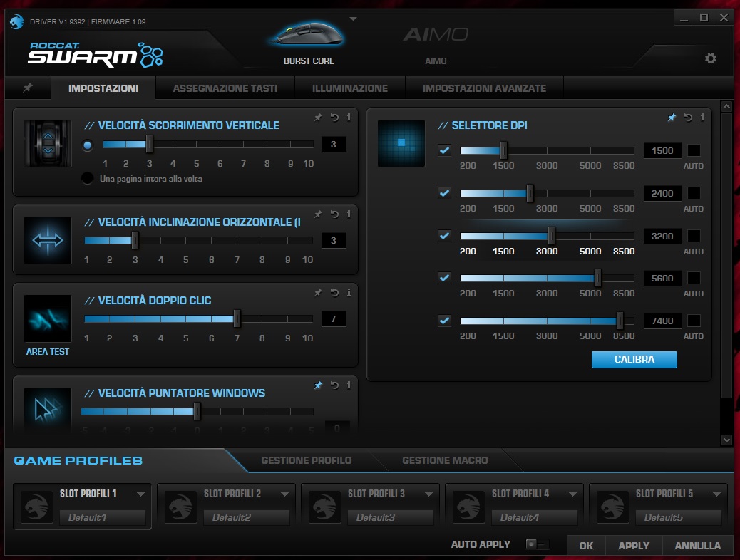The height and width of the screenshot is (560, 740).
Task: Unpin the Selettore DPI panel
Action: 672,118
